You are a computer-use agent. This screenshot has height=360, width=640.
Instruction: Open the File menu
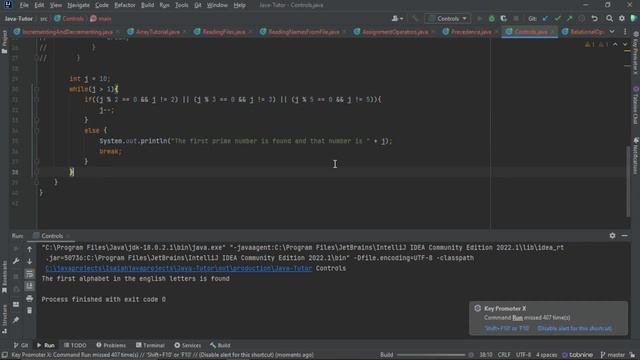24,5
